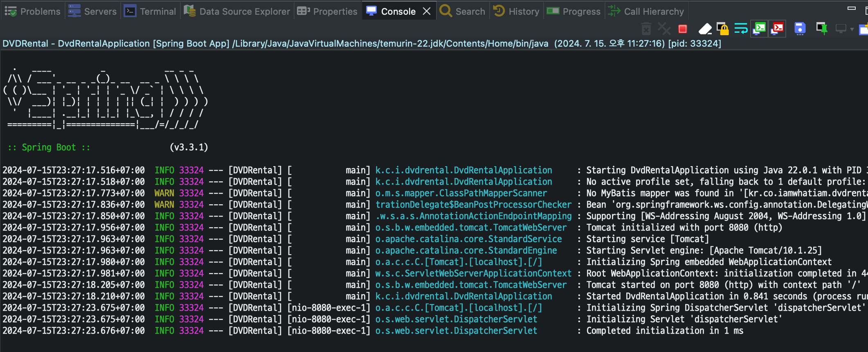Click timestamp 2024-07-15T23:27:17.516+07:00

coord(74,170)
